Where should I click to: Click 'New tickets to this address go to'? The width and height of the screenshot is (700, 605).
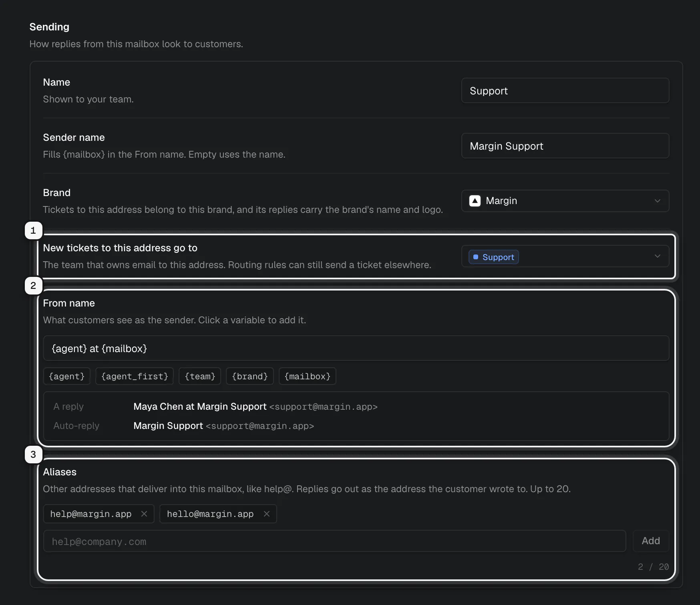120,248
